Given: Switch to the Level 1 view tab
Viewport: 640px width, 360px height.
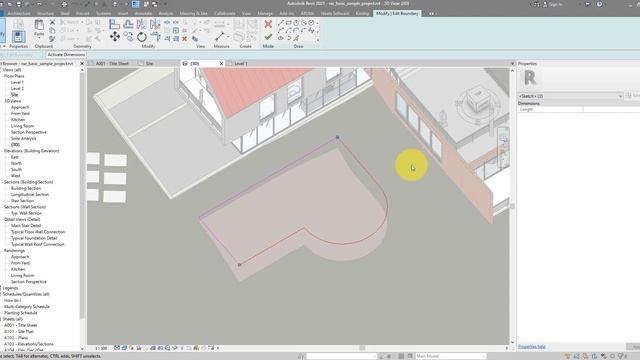Looking at the screenshot, I should click(x=241, y=64).
